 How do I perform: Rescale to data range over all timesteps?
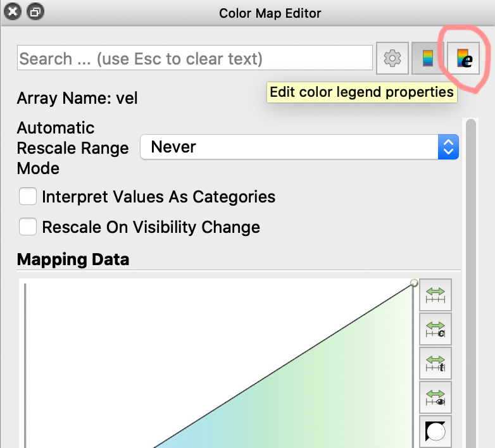point(435,363)
